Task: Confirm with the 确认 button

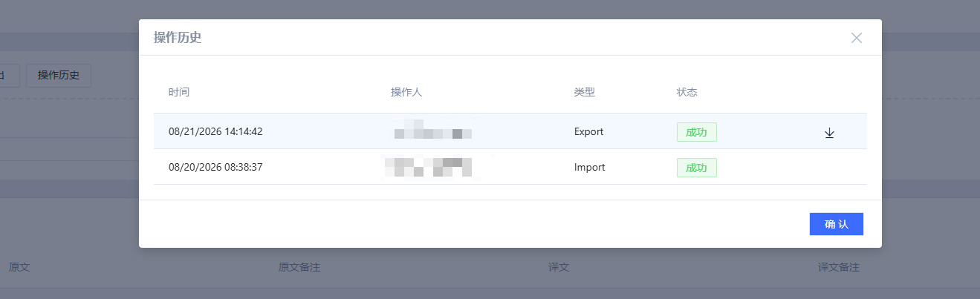Action: (x=837, y=224)
